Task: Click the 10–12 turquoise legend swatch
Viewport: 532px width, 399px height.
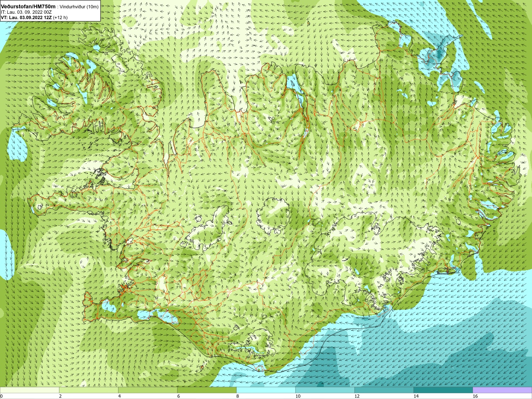Action: pyautogui.click(x=325, y=390)
